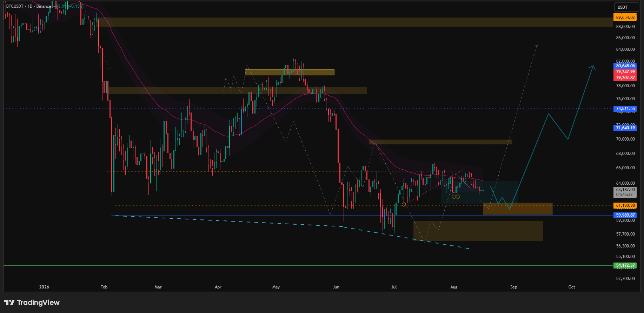644x313 pixels.
Task: Click the Jun label on time axis
Action: tap(336, 287)
